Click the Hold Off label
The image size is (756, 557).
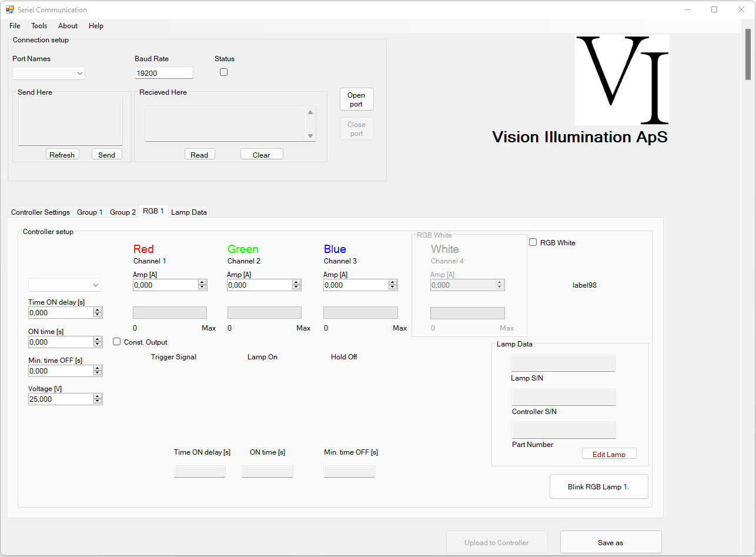(344, 357)
